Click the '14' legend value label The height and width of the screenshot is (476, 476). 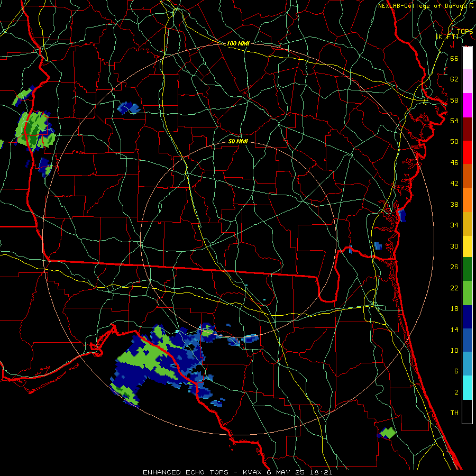coord(454,329)
